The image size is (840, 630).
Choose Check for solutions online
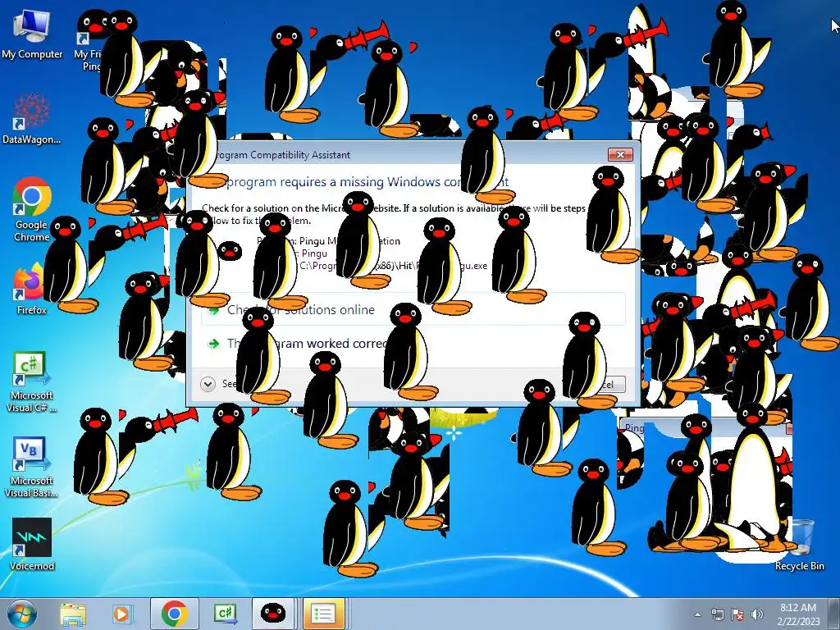pos(413,309)
